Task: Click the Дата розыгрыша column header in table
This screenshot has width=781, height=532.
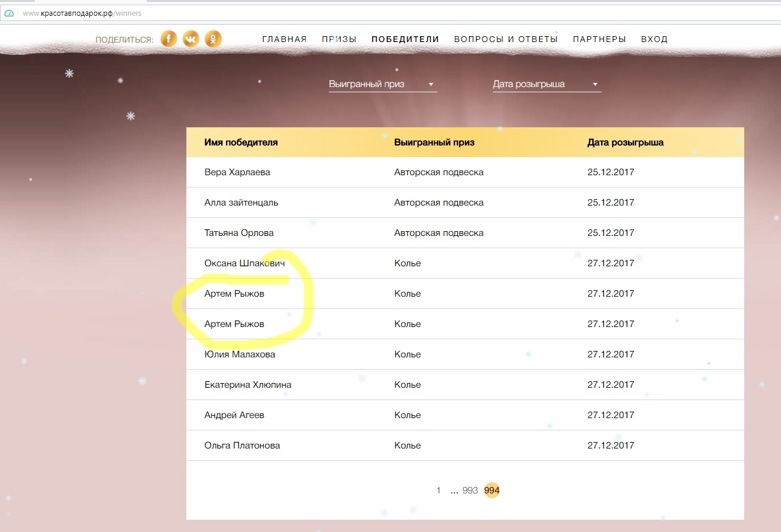Action: coord(625,142)
